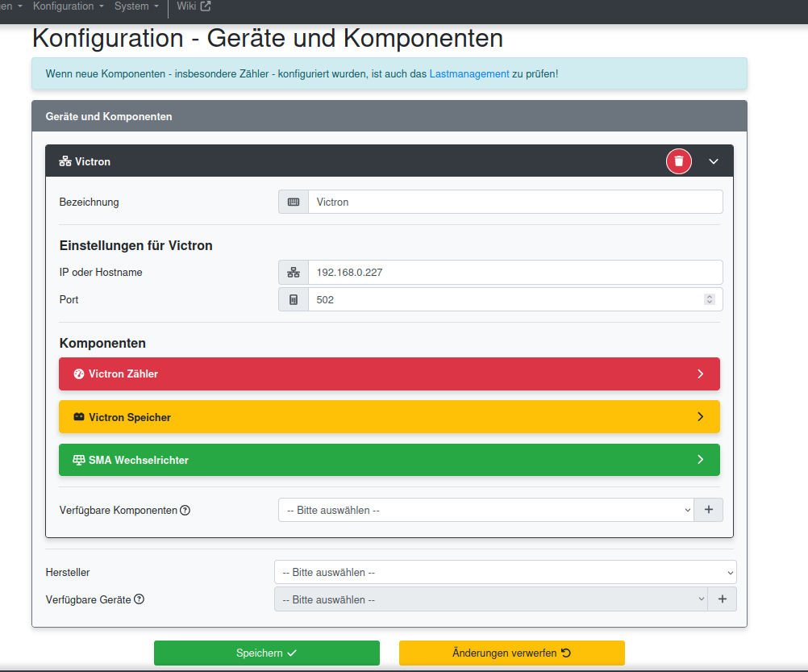Show help for Verfügbare Geräte
This screenshot has height=672, width=808.
(140, 599)
